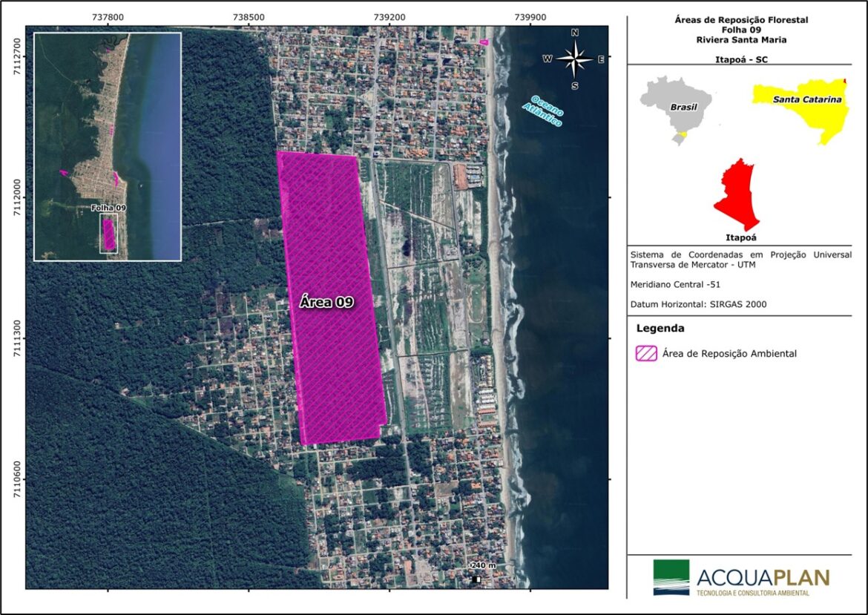868x615 pixels.
Task: Click the Acquaplan green wave logo
Action: pos(671,577)
